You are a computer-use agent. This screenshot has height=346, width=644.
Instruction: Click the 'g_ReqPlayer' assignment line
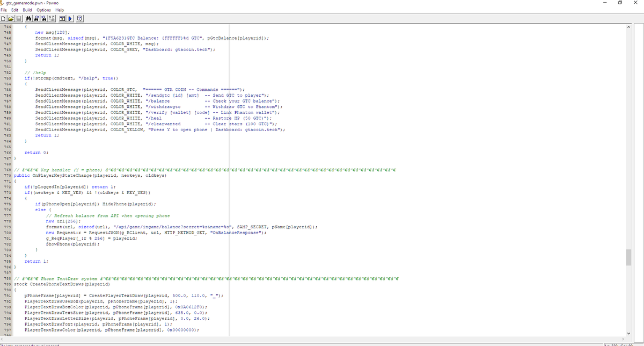(93, 238)
